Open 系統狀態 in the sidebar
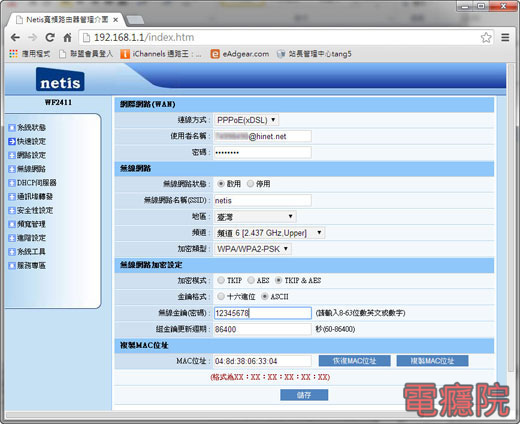This screenshot has width=520, height=424. click(x=28, y=127)
